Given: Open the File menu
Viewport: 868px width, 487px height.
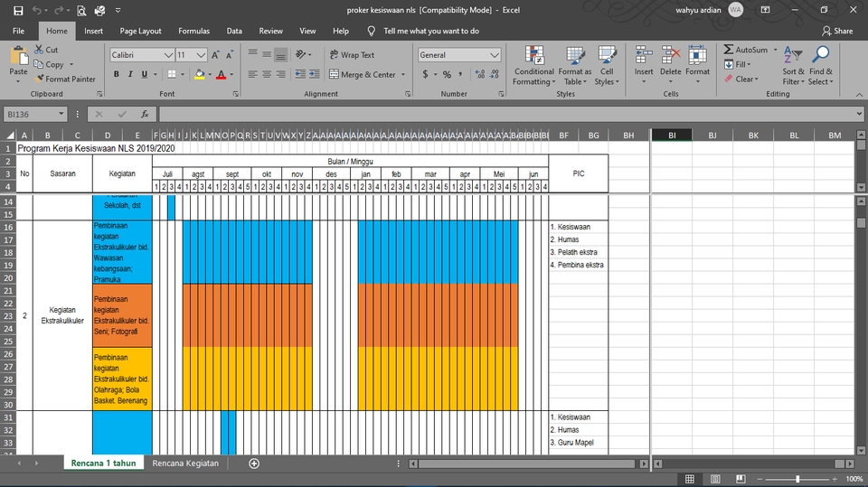Looking at the screenshot, I should point(18,31).
